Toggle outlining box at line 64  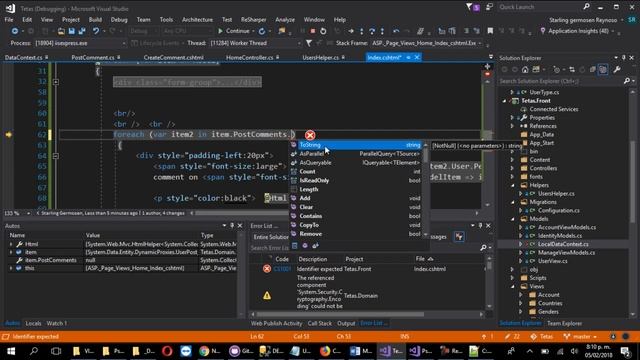(x=56, y=156)
